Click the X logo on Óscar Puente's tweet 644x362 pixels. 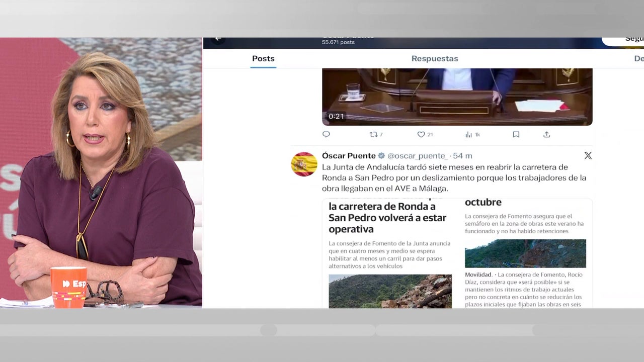pyautogui.click(x=588, y=155)
